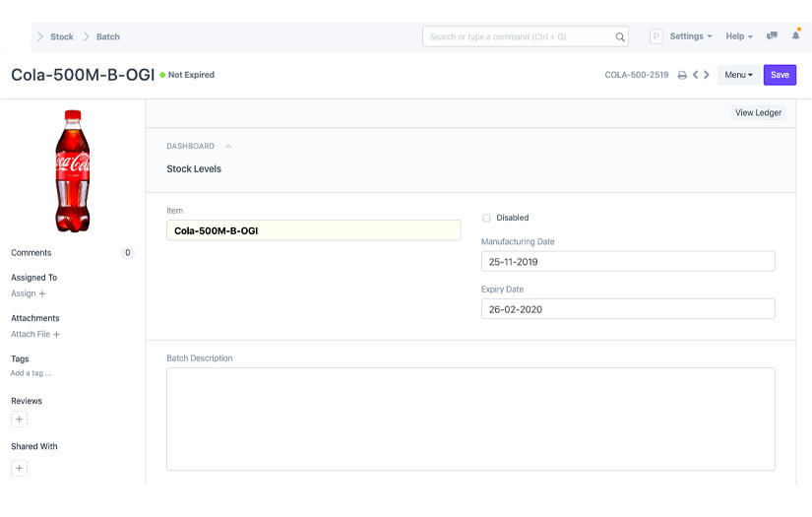812x517 pixels.
Task: Open the Settings dropdown
Action: (x=691, y=36)
